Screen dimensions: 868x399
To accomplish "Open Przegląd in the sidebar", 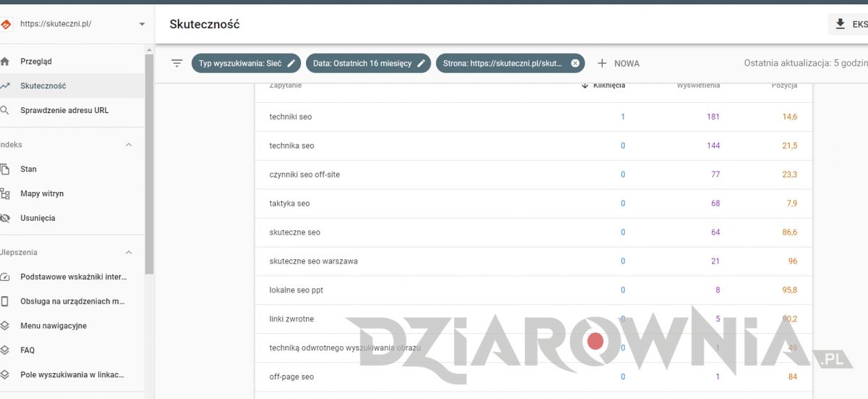I will (36, 62).
